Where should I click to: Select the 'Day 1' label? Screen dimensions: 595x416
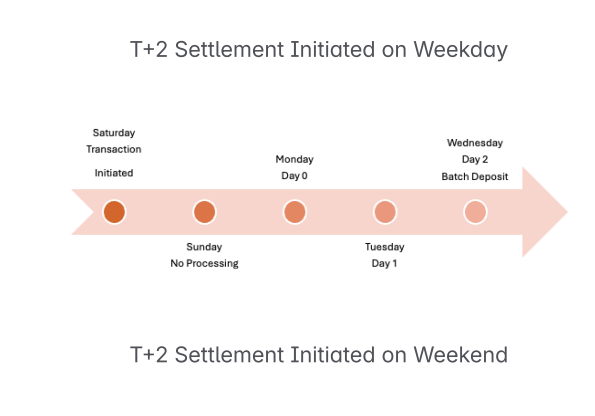pyautogui.click(x=384, y=263)
